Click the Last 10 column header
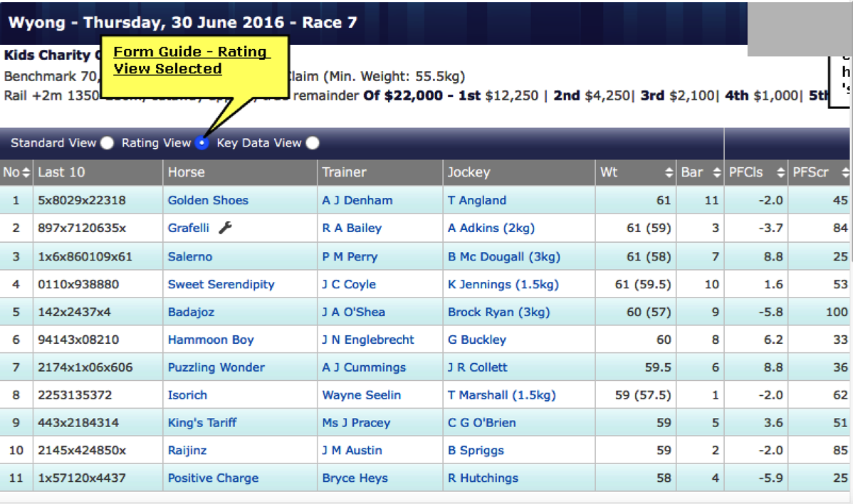This screenshot has width=853, height=504. [61, 172]
